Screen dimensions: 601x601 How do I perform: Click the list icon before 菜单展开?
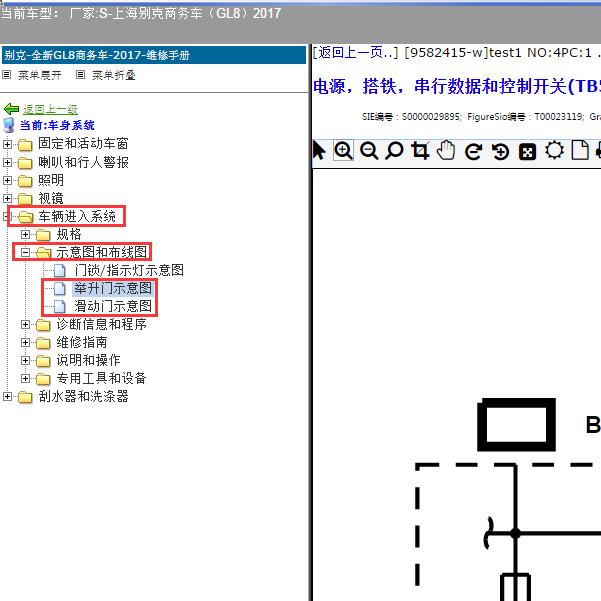click(x=7, y=75)
